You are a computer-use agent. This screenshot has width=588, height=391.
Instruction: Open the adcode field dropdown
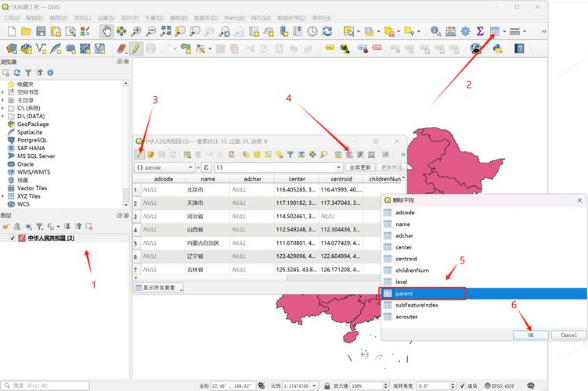point(190,167)
